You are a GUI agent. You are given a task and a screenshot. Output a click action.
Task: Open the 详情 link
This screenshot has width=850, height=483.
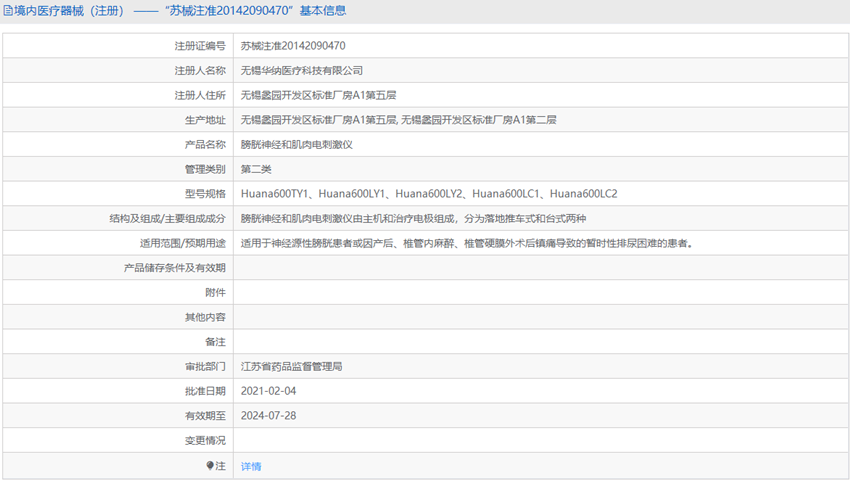251,466
